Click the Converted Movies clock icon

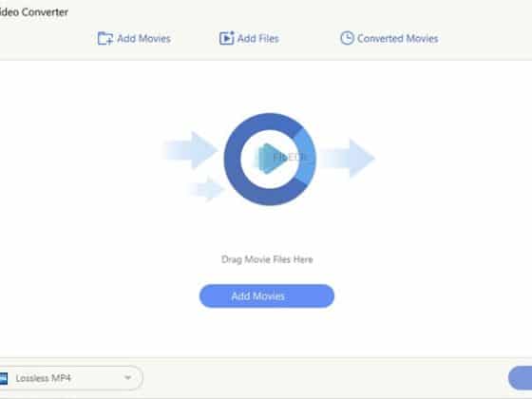coord(347,38)
